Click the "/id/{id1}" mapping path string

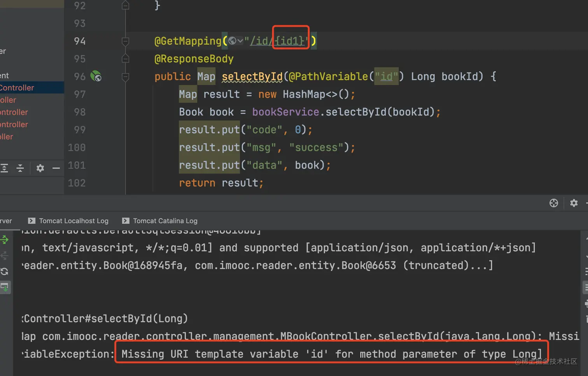tap(277, 41)
